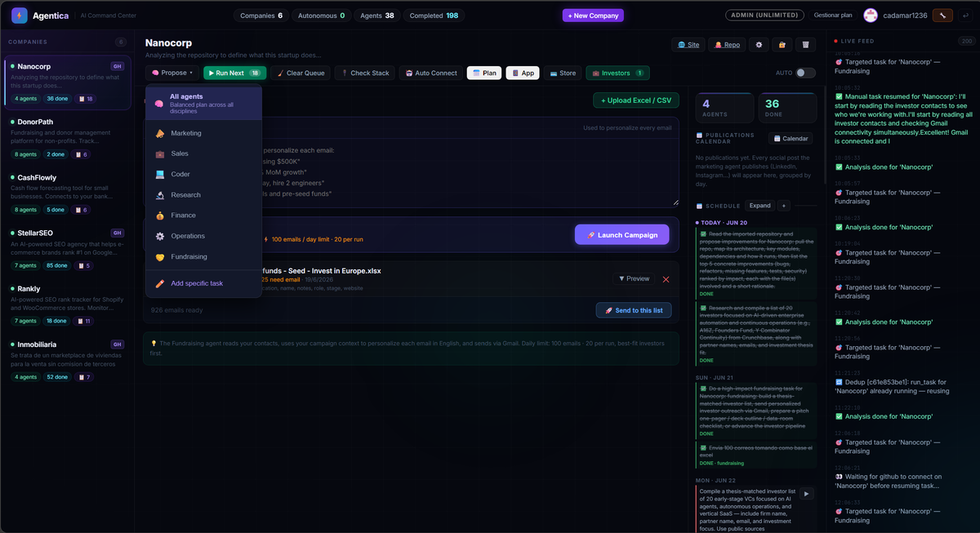The image size is (980, 533).
Task: Open the Propose dropdown
Action: (172, 73)
